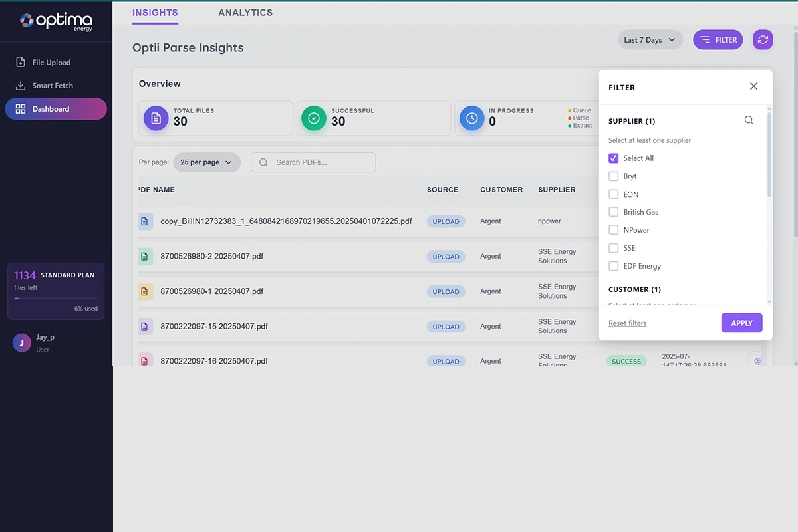Image resolution: width=798 pixels, height=532 pixels.
Task: Uncheck the Select All supplier checkbox
Action: coord(614,158)
